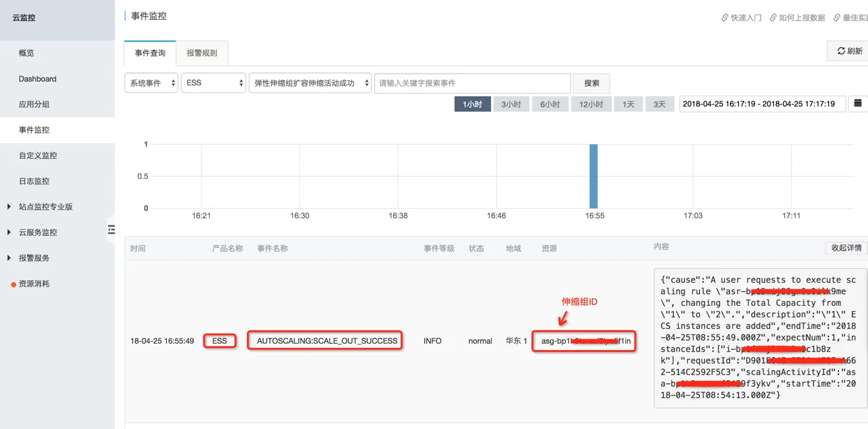The image size is (868, 429).
Task: Click the asg-bp1 scaling group resource ID
Action: pyautogui.click(x=585, y=341)
